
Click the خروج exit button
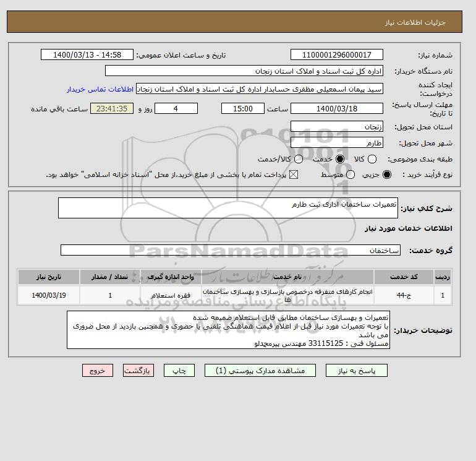[98, 371]
